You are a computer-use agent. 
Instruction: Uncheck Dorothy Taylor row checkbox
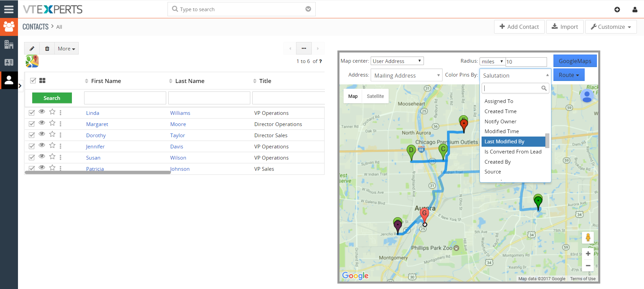pyautogui.click(x=32, y=135)
